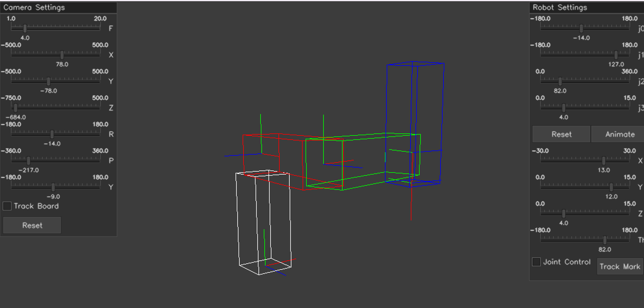The width and height of the screenshot is (644, 308).
Task: Adjust the F focal length slider
Action: pos(25,28)
